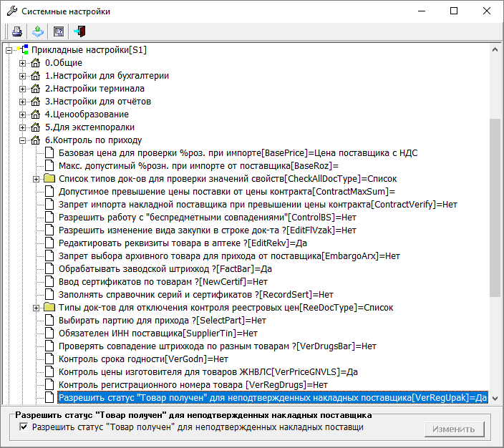Expand Типы док-тов для отключения контроля node

tap(37, 308)
